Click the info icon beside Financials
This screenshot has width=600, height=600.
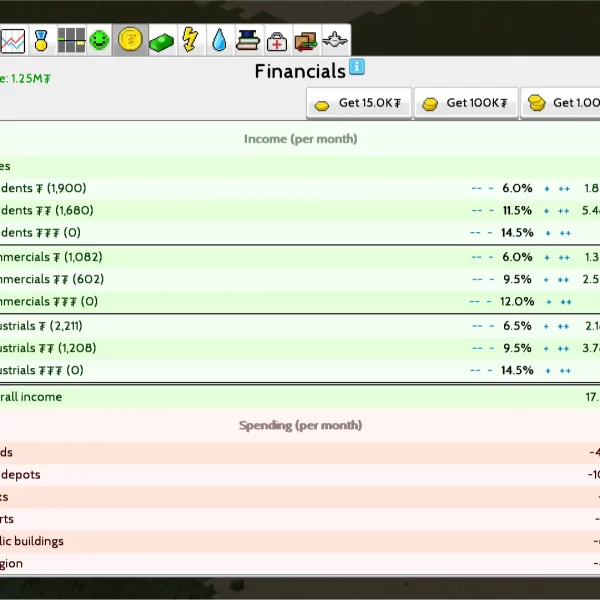357,68
